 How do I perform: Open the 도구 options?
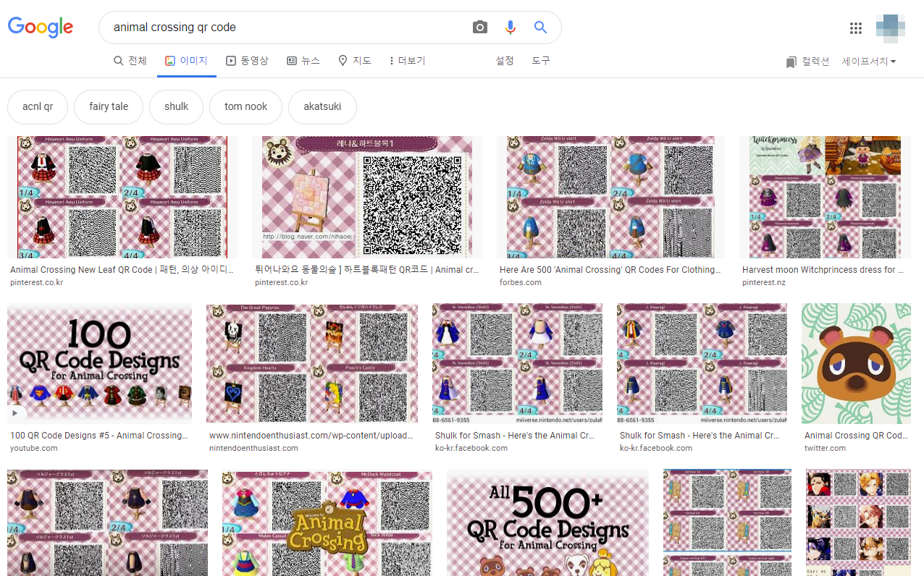tap(541, 61)
